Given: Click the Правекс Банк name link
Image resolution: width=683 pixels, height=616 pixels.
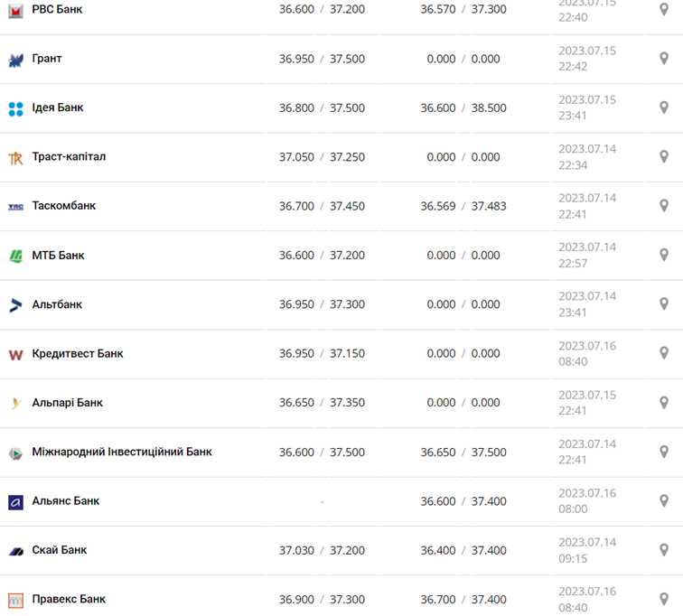Looking at the screenshot, I should click(69, 599).
